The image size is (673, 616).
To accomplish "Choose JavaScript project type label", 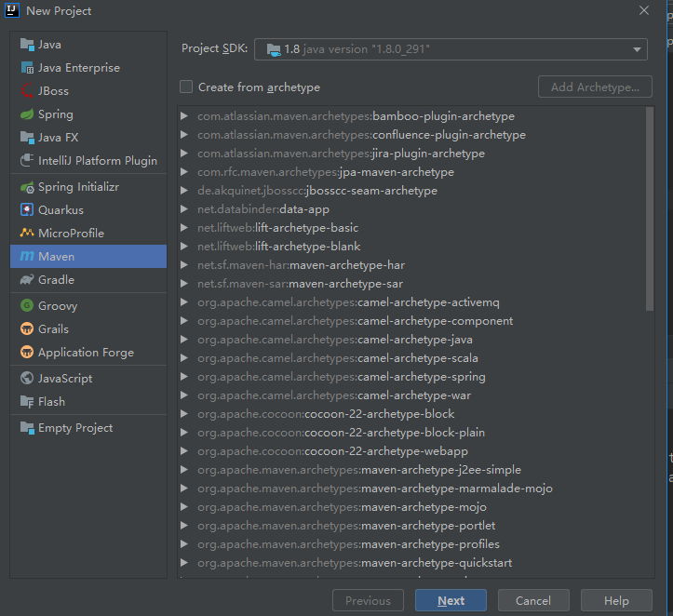I will (65, 379).
